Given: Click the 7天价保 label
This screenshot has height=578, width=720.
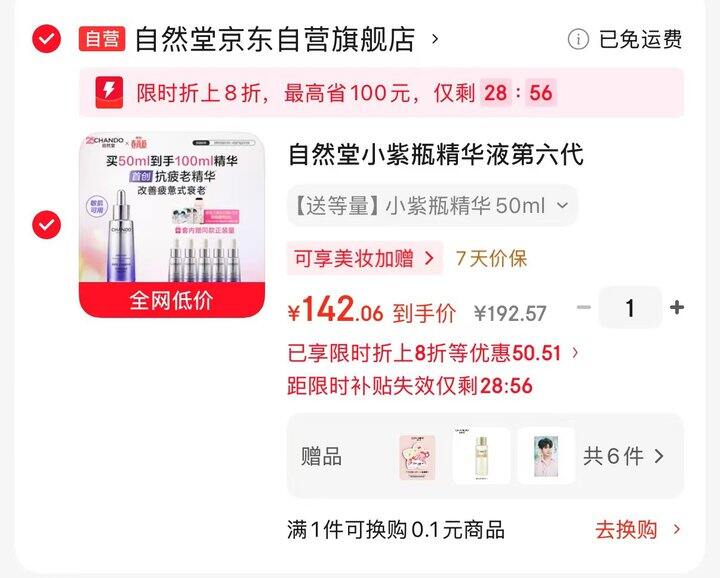Looking at the screenshot, I should tap(491, 258).
